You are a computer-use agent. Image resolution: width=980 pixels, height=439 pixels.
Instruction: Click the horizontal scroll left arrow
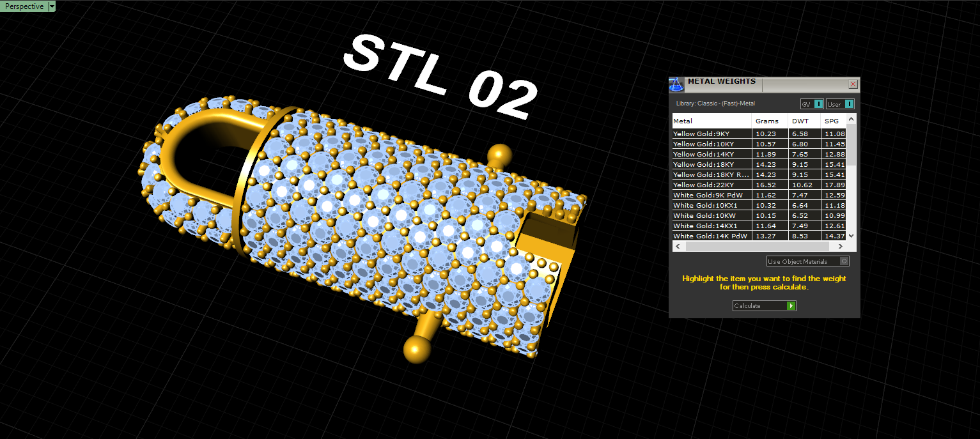tap(676, 246)
